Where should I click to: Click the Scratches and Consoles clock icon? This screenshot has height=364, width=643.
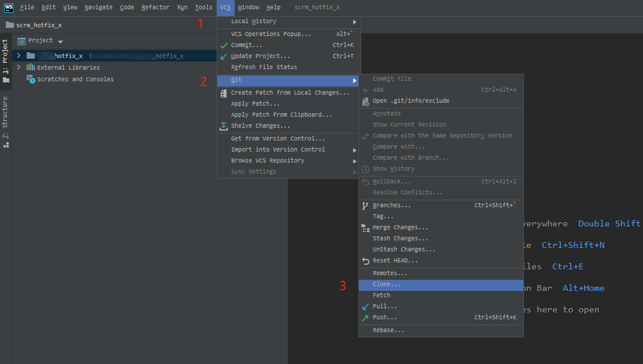click(31, 79)
